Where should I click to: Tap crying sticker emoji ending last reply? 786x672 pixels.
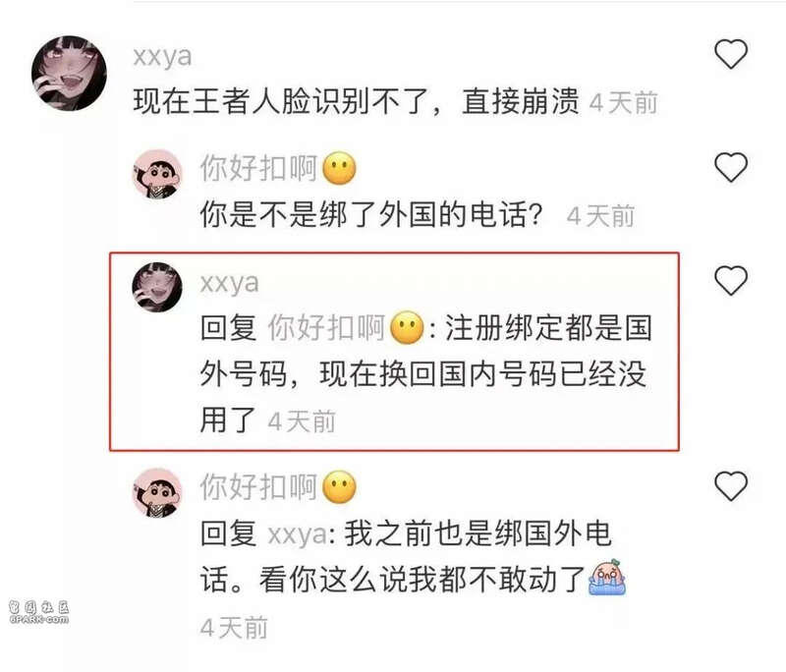607,578
